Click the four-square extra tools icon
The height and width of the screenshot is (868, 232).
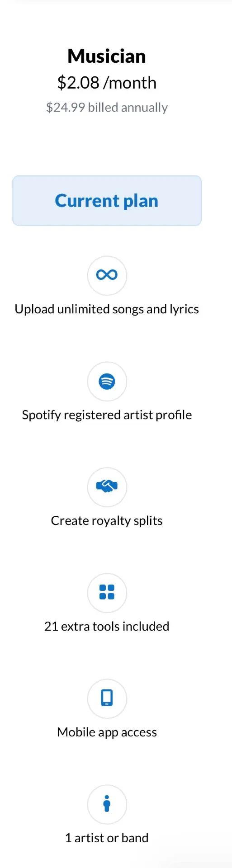[107, 592]
